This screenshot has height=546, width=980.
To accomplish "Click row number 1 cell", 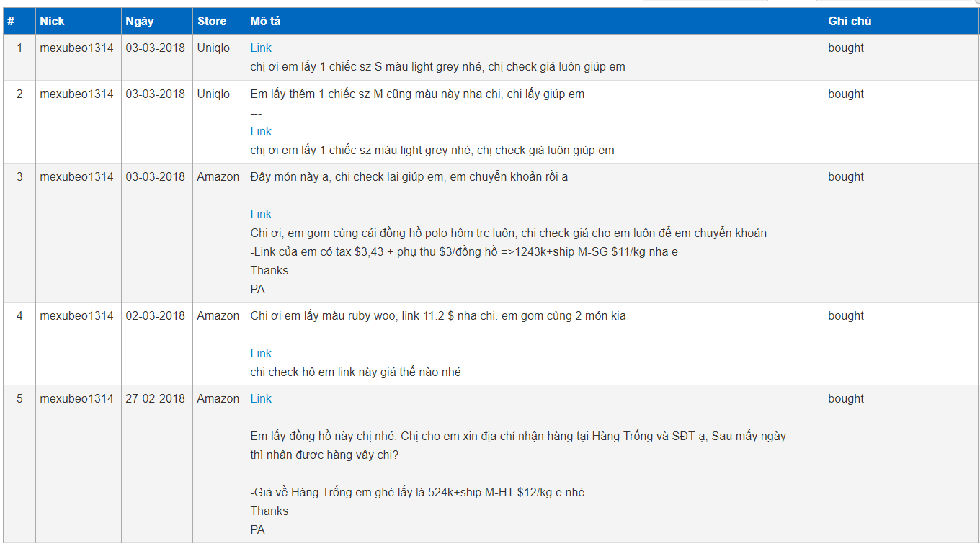I will (19, 48).
